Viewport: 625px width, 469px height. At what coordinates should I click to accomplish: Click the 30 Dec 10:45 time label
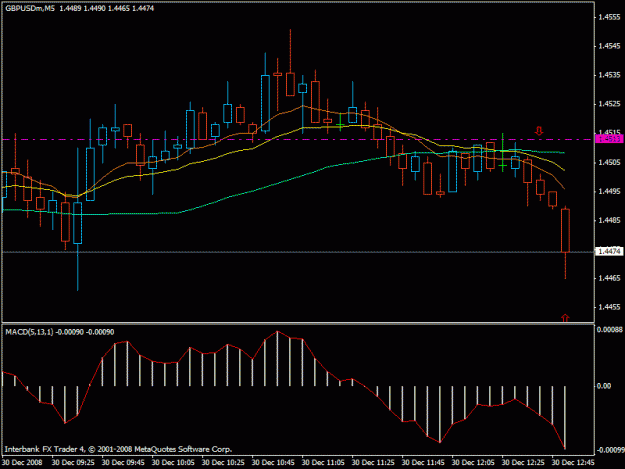point(273,463)
